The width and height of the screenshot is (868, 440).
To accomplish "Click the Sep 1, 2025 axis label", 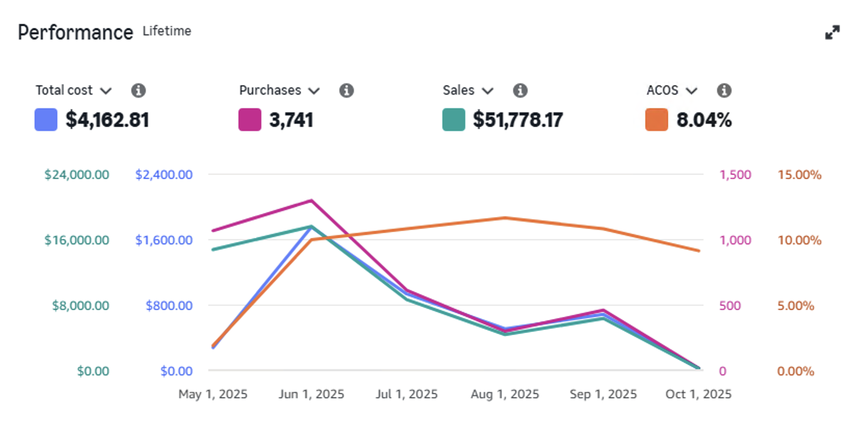I will coord(603,394).
